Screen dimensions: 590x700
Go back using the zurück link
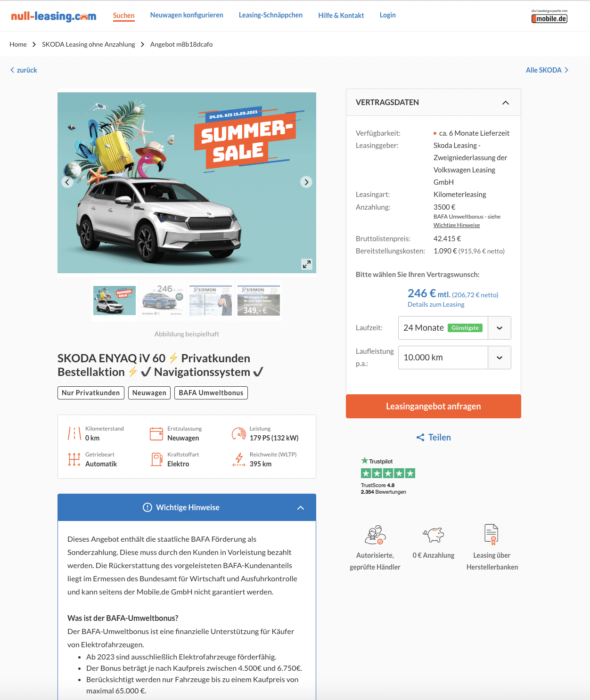[x=24, y=70]
